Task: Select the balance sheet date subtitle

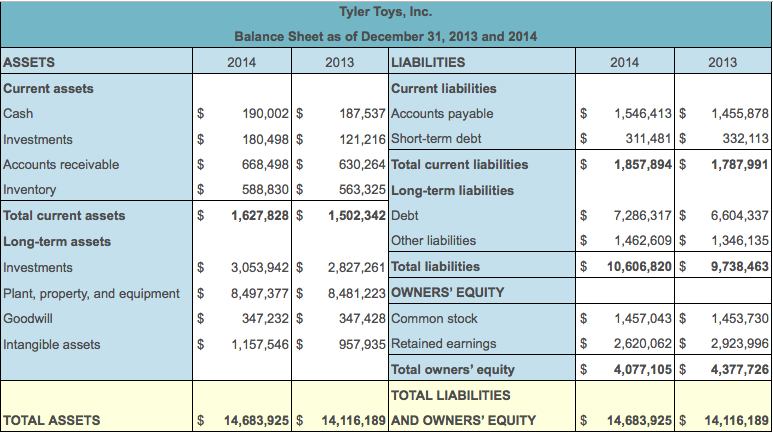Action: [386, 36]
